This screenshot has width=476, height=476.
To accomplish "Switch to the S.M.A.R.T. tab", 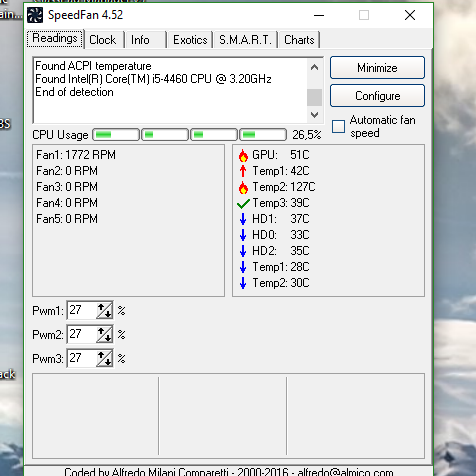I will [245, 40].
